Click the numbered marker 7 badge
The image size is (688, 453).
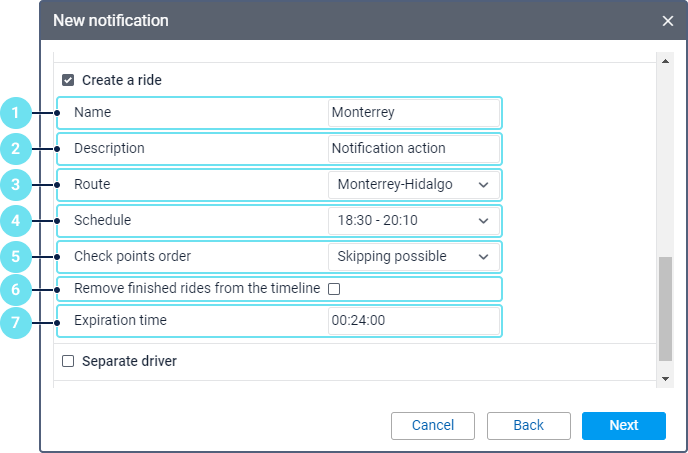point(16,321)
